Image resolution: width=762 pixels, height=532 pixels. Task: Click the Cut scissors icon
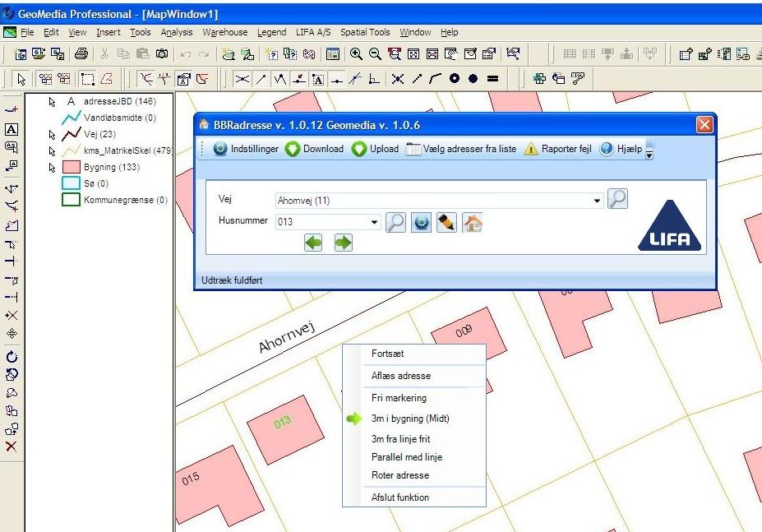pyautogui.click(x=104, y=53)
